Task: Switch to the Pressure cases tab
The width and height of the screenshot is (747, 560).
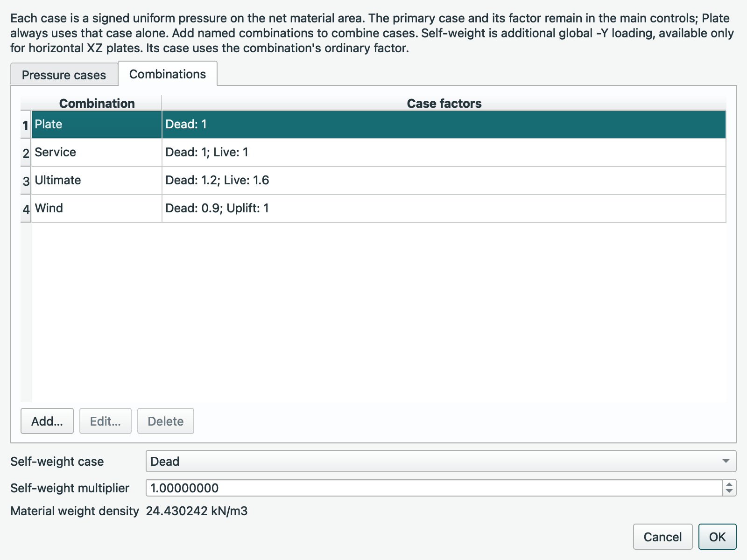Action: 64,75
